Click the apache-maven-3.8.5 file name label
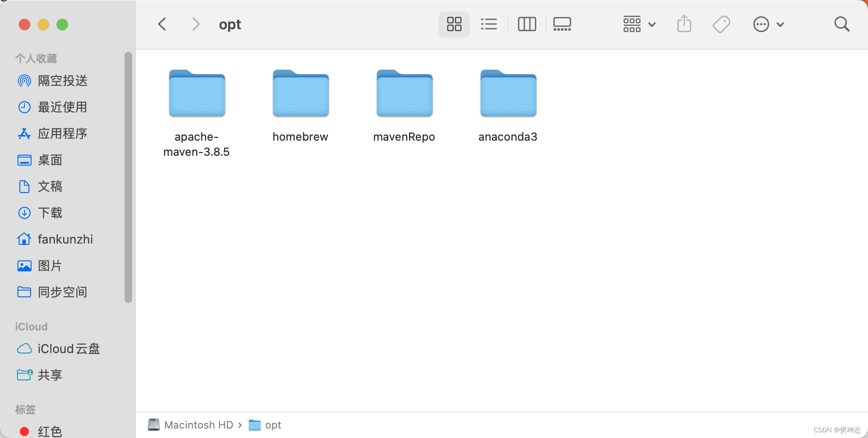868x438 pixels. pos(197,144)
